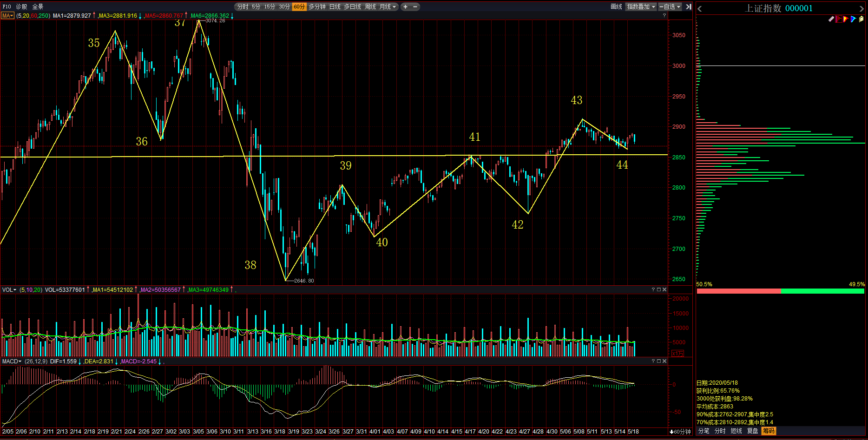Open help for the MACD panel
Viewport: 868px width, 440px height.
tap(653, 361)
